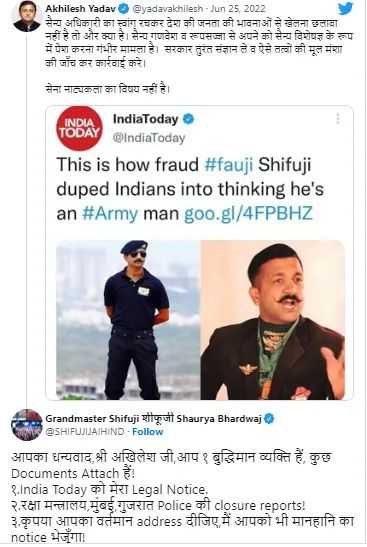Click Akhilesh Yadav's verified badge

(x=124, y=8)
